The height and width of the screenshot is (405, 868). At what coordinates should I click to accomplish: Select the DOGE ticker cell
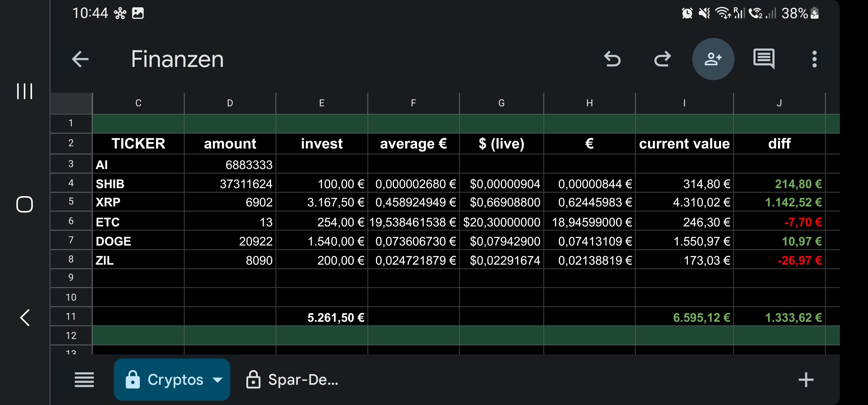tap(138, 240)
